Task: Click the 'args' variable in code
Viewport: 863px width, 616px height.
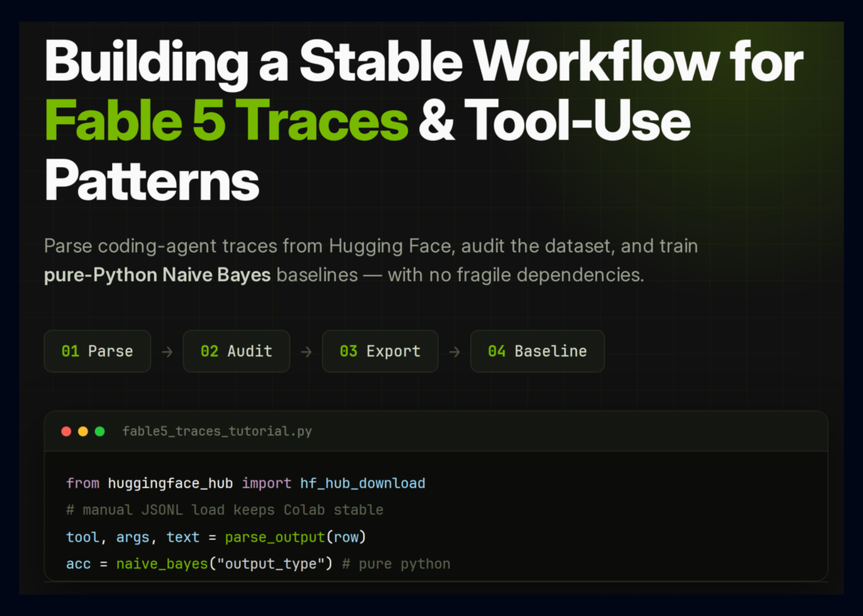Action: pos(133,538)
